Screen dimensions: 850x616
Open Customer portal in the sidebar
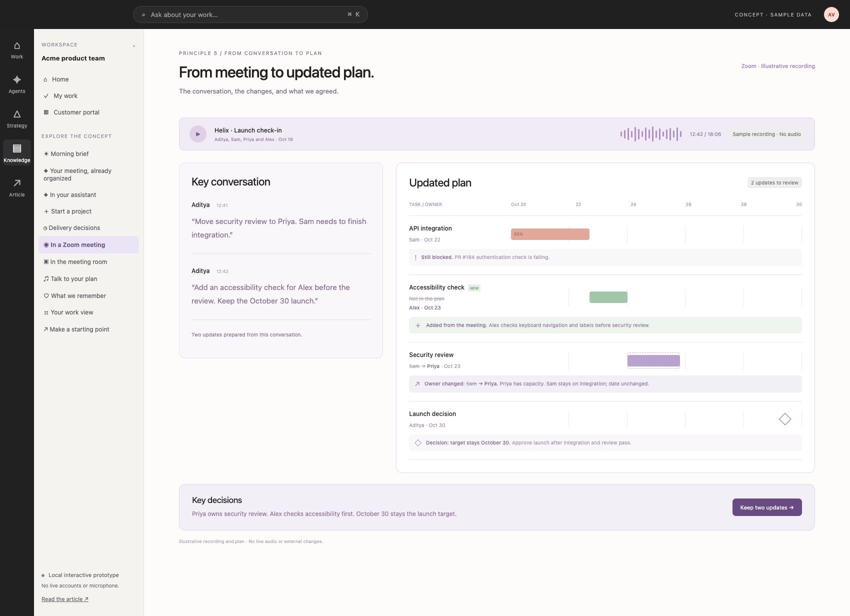coord(88,112)
